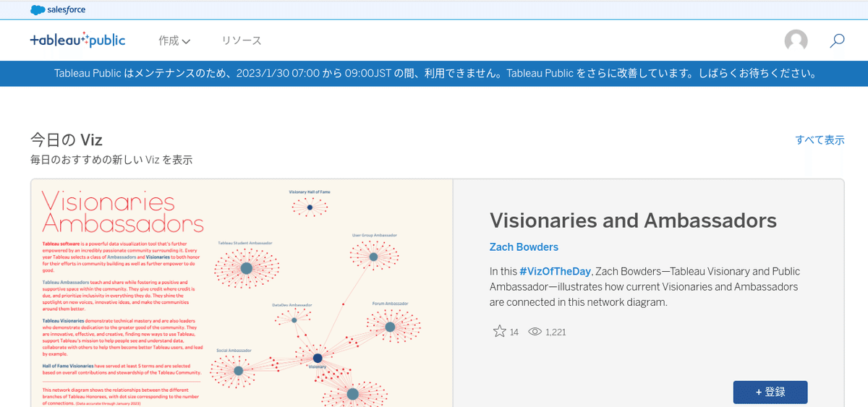Image resolution: width=868 pixels, height=407 pixels.
Task: Click the Forum Ambassador node
Action: 390,327
